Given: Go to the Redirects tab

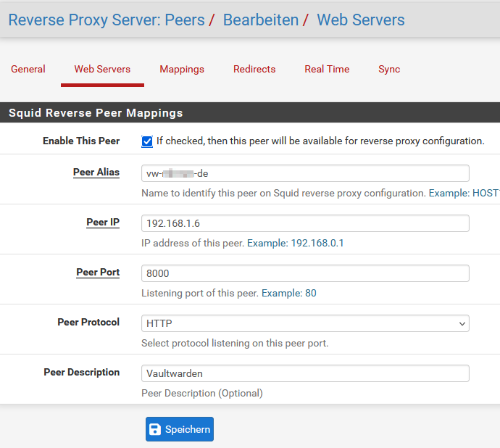Looking at the screenshot, I should point(254,70).
